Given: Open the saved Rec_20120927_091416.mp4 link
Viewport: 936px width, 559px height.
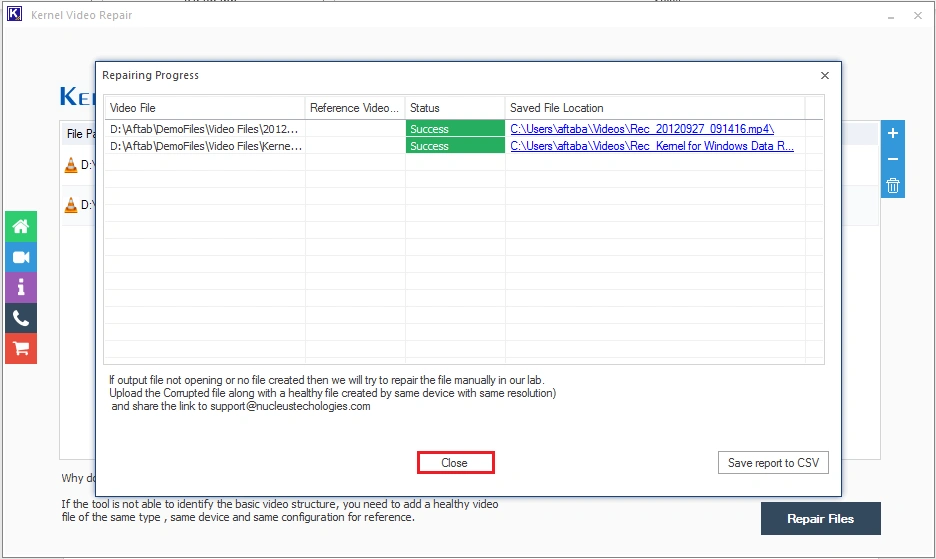Looking at the screenshot, I should pyautogui.click(x=642, y=129).
